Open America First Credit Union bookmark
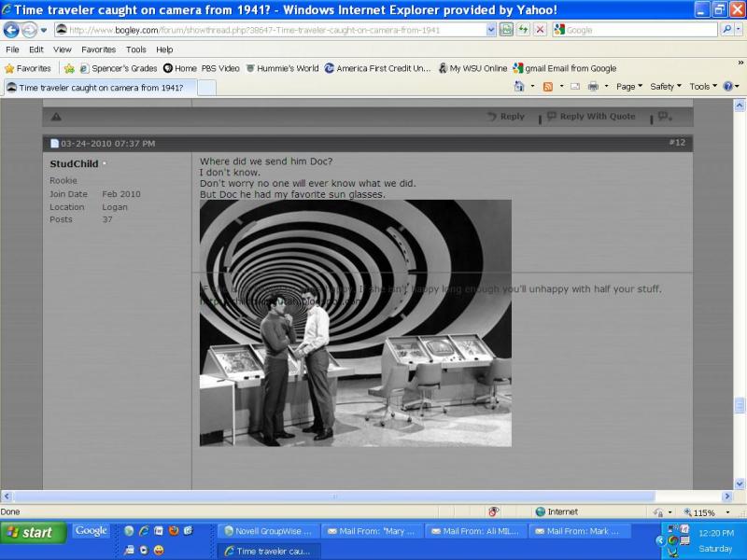This screenshot has width=747, height=560. click(x=377, y=68)
